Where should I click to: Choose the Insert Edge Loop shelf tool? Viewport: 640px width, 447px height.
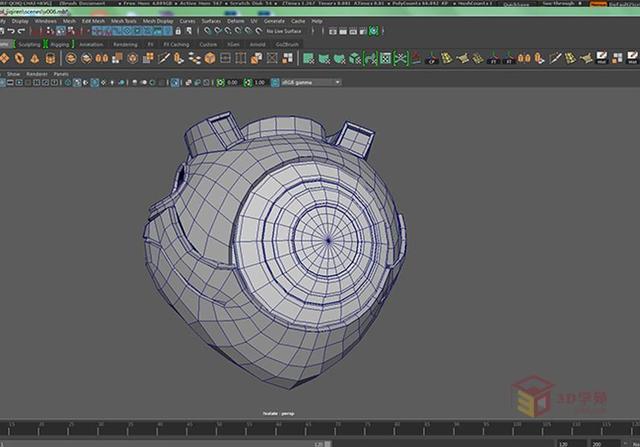[225, 58]
